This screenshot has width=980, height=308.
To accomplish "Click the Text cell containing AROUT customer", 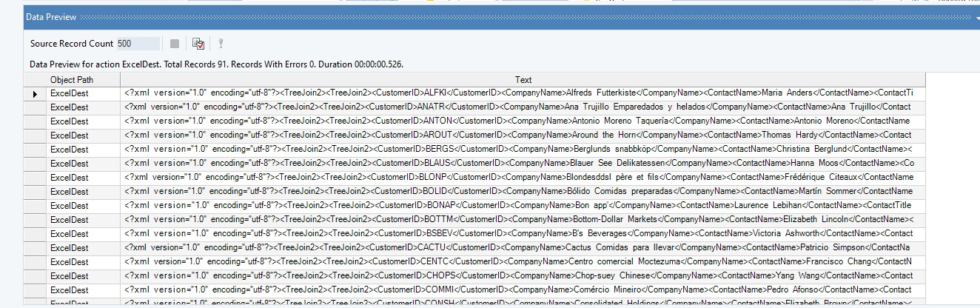I will [518, 135].
